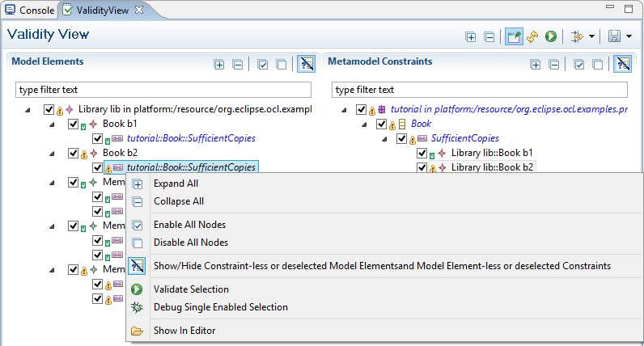644x346 pixels.
Task: Click the Model Elements filter text field
Action: (162, 89)
